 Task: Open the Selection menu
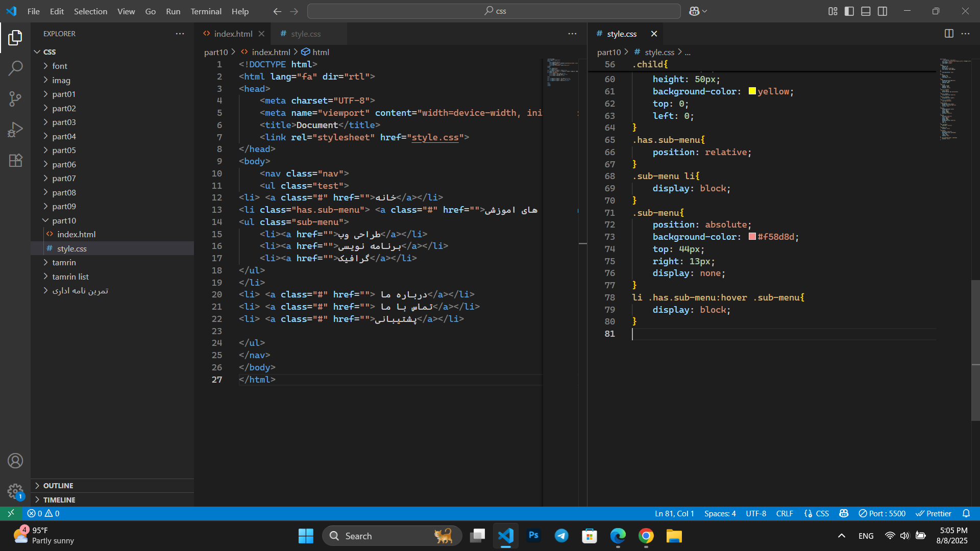[x=90, y=11]
